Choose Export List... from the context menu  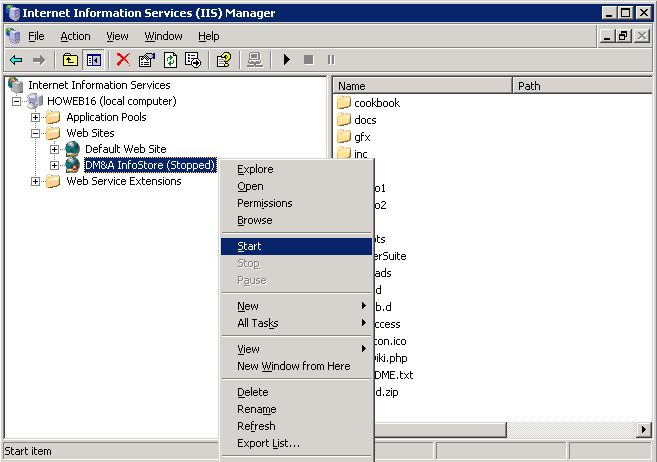tap(296, 443)
